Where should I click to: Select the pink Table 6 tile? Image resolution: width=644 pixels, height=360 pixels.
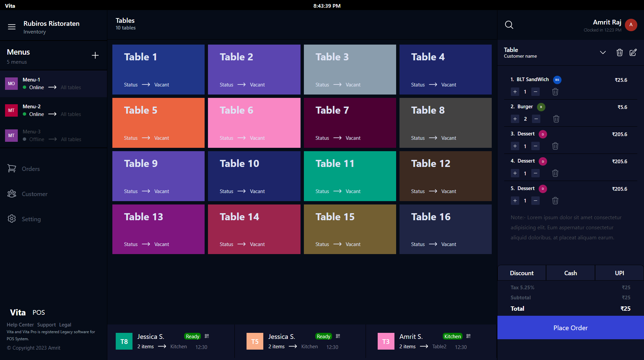click(254, 123)
